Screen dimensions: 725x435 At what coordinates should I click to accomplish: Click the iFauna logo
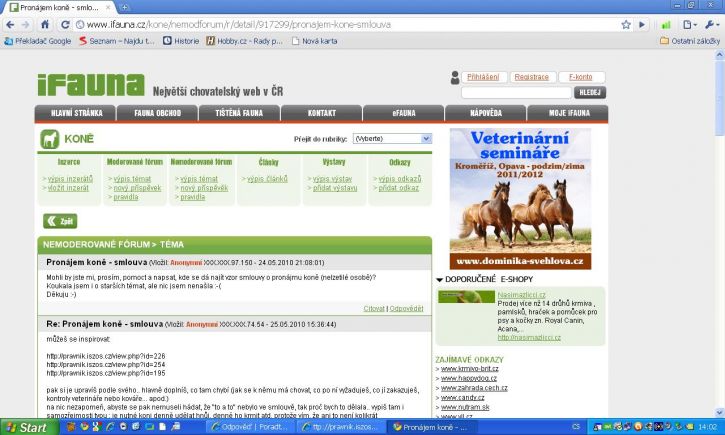tap(91, 85)
